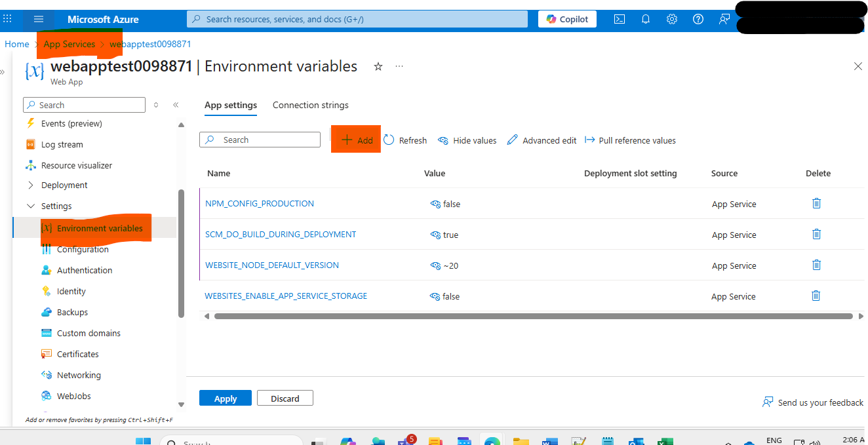Open Authentication in the sidebar
Image resolution: width=868 pixels, height=445 pixels.
coord(85,270)
